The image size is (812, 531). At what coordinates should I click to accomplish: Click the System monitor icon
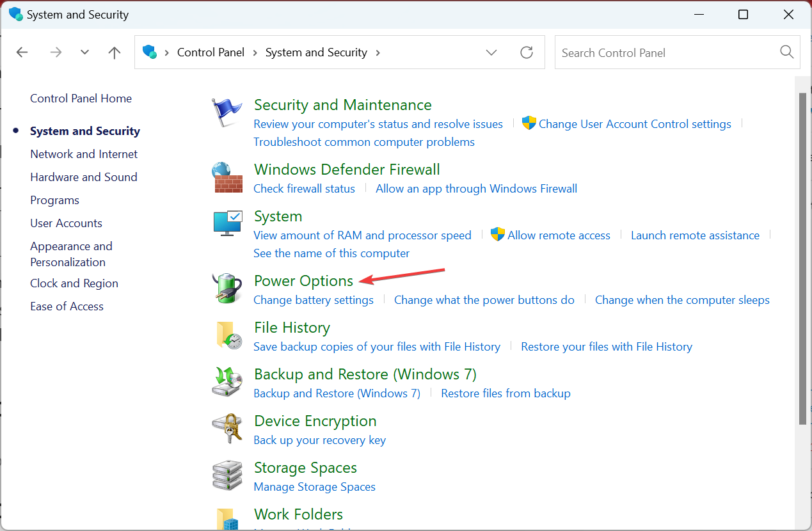click(227, 223)
